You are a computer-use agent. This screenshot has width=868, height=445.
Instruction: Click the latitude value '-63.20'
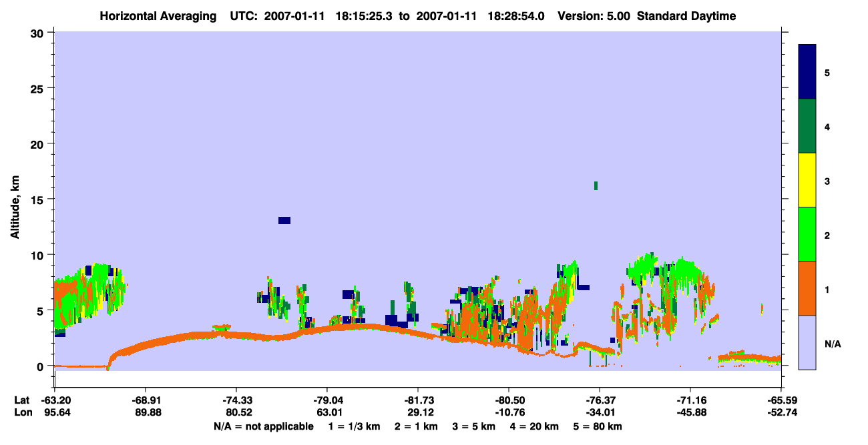point(55,400)
